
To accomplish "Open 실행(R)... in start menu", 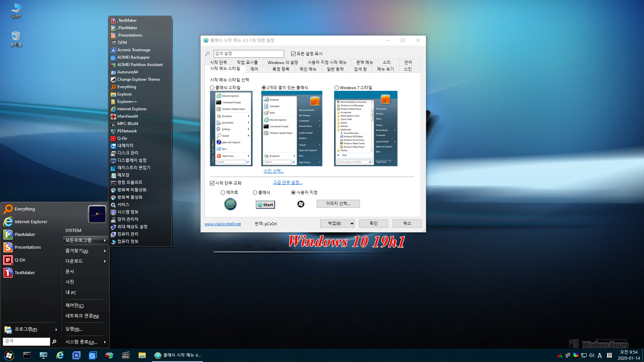I will click(x=74, y=329).
